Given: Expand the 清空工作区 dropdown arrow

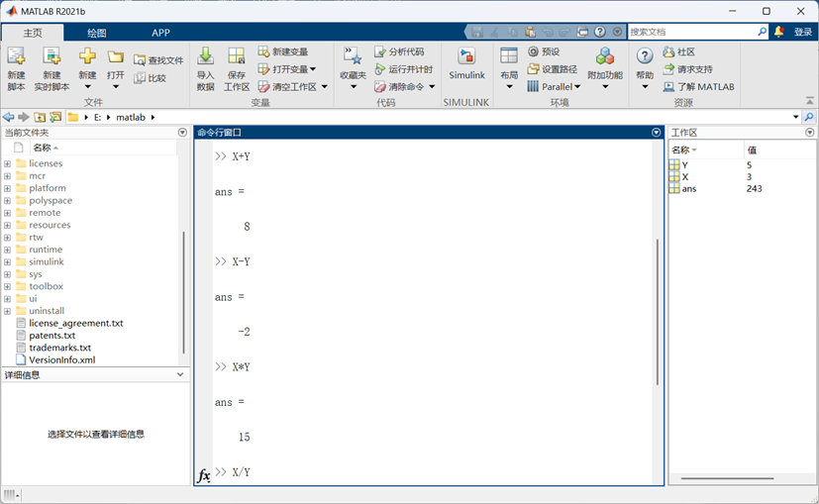Looking at the screenshot, I should 325,87.
